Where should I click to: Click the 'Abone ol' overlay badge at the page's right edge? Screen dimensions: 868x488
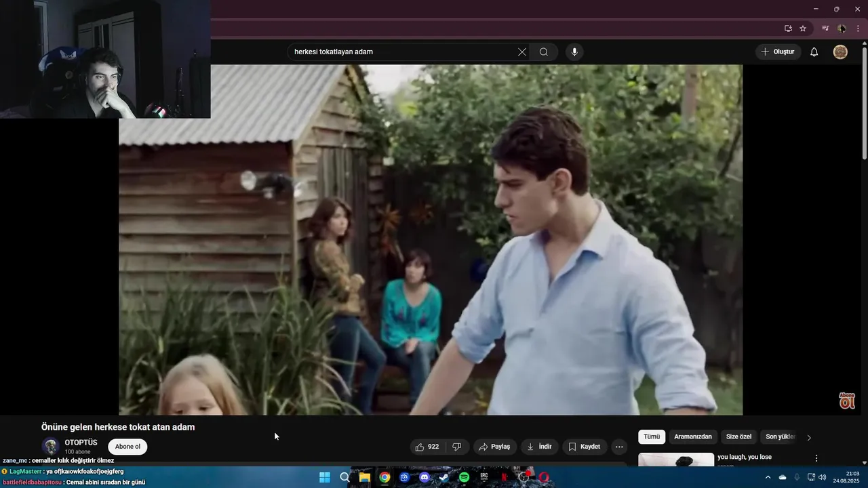click(847, 401)
